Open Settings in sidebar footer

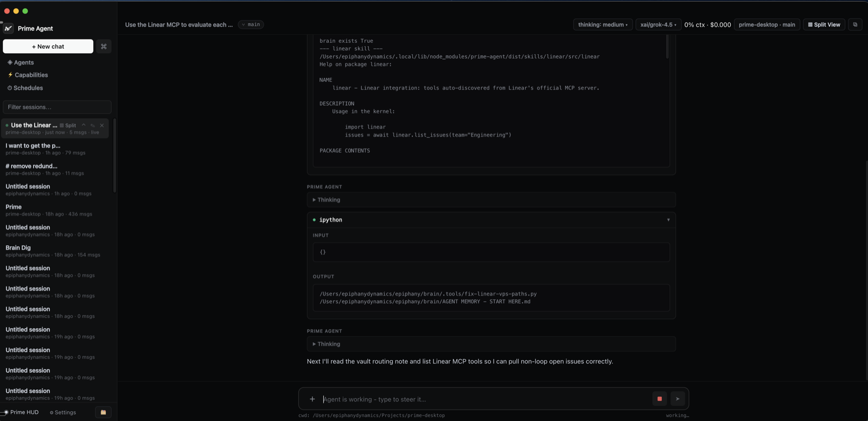click(63, 412)
